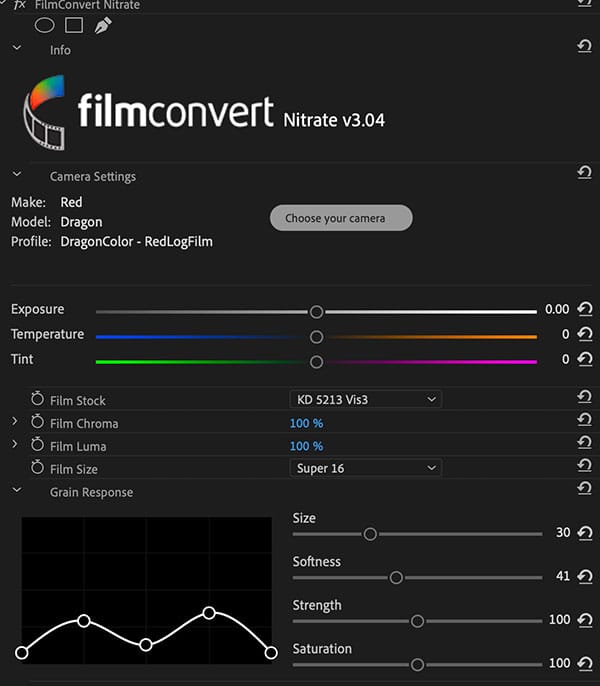Image resolution: width=600 pixels, height=686 pixels.
Task: Click the Temperature slider handle
Action: 316,337
